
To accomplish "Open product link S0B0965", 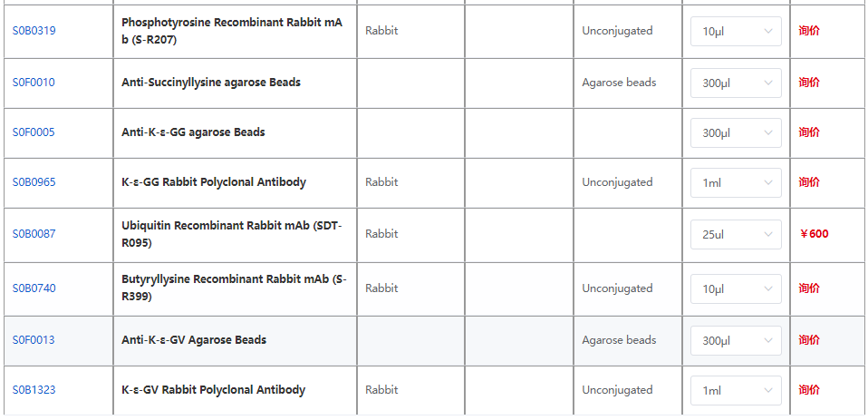I will pyautogui.click(x=34, y=182).
